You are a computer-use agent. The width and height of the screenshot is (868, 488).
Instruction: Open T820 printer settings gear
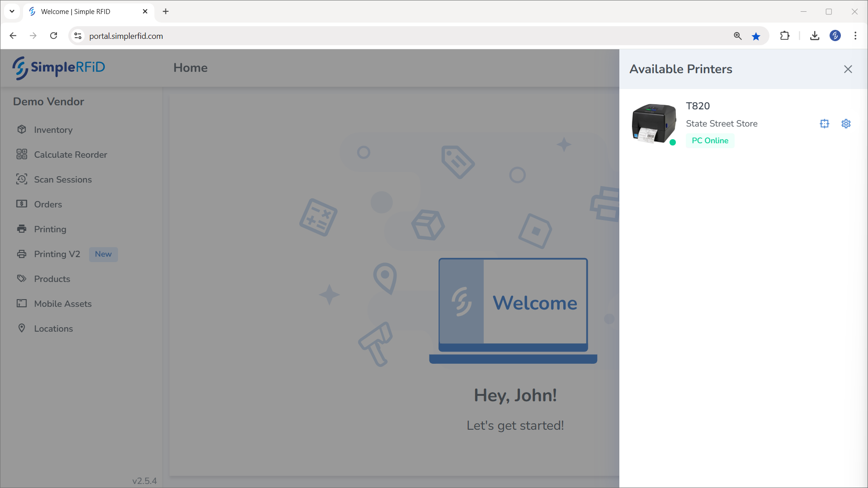846,123
